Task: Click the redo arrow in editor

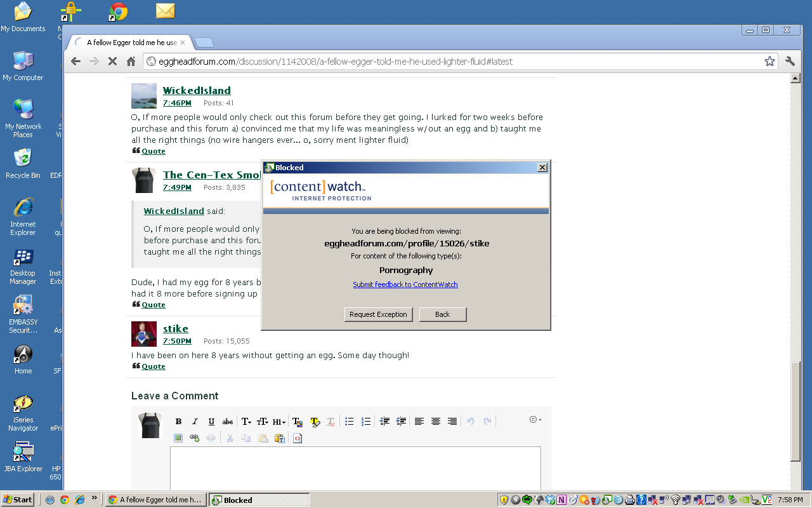Action: point(487,421)
